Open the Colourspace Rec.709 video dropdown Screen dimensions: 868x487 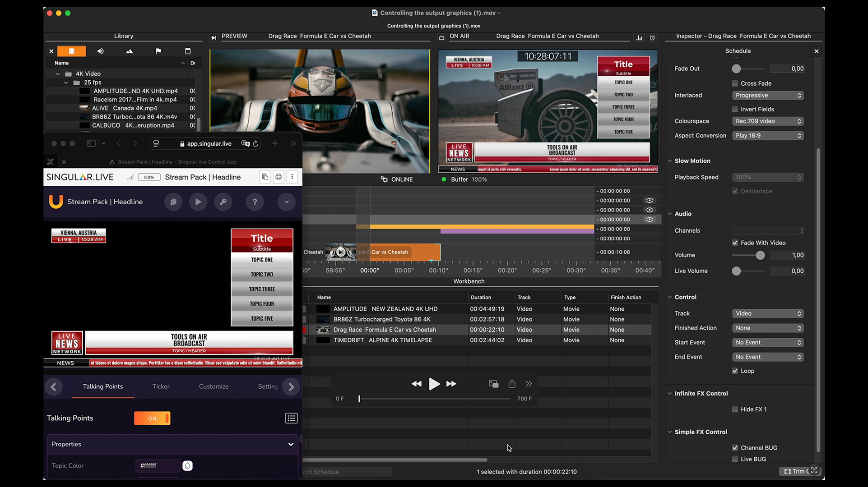[x=767, y=121]
